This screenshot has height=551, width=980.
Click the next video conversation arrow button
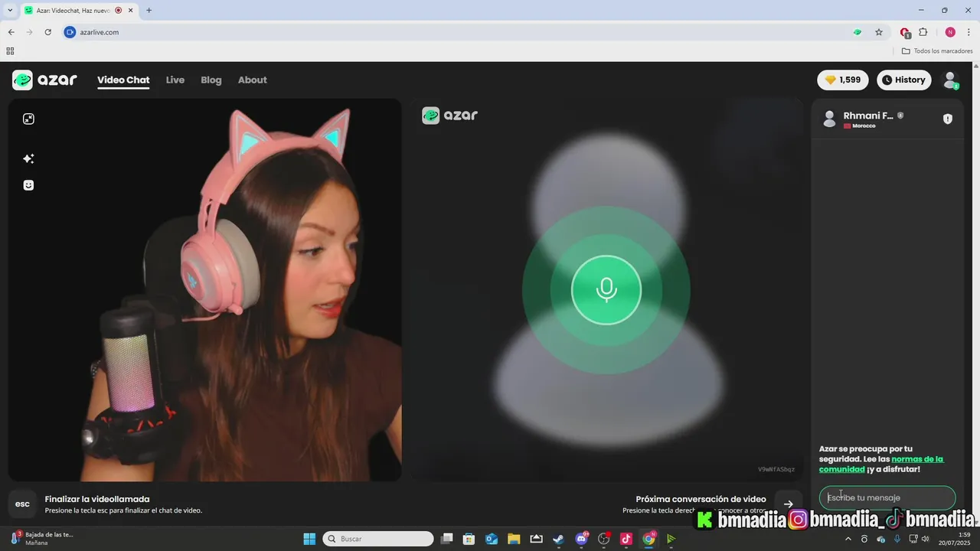789,504
